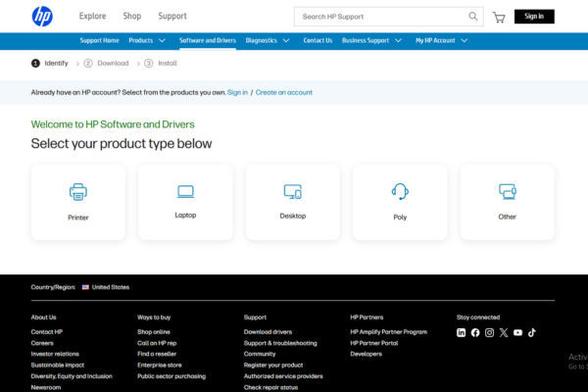Select the Poly headset product card
This screenshot has width=588, height=392.
[x=400, y=202]
